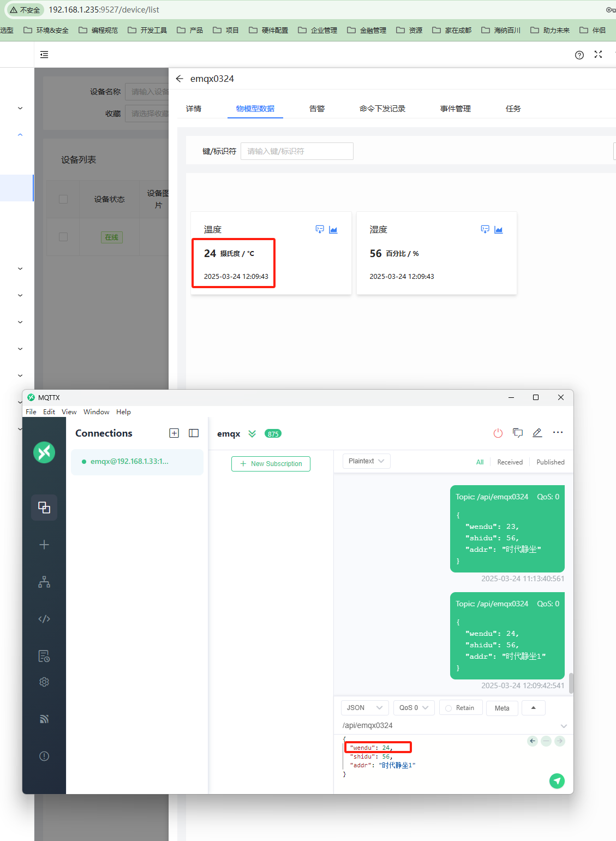
Task: Open the temperature card chart icon
Action: coord(333,230)
